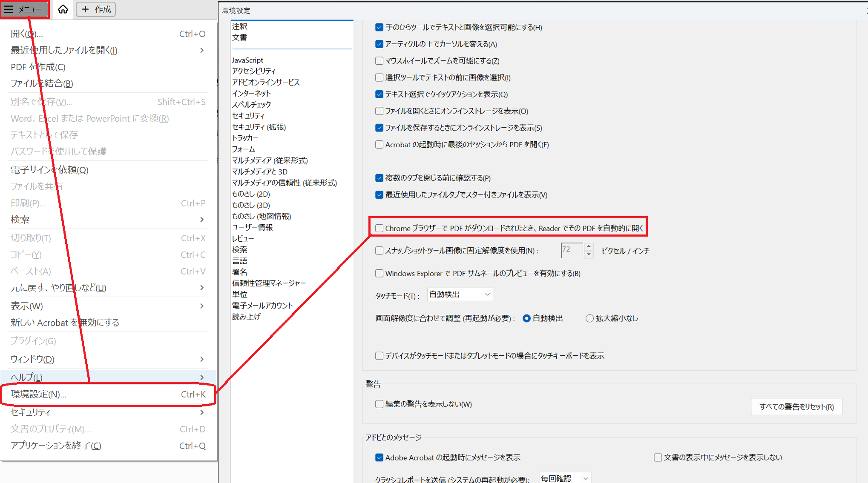Select アクセシビリティ category
Screen dimensions: 868x483
pos(254,71)
